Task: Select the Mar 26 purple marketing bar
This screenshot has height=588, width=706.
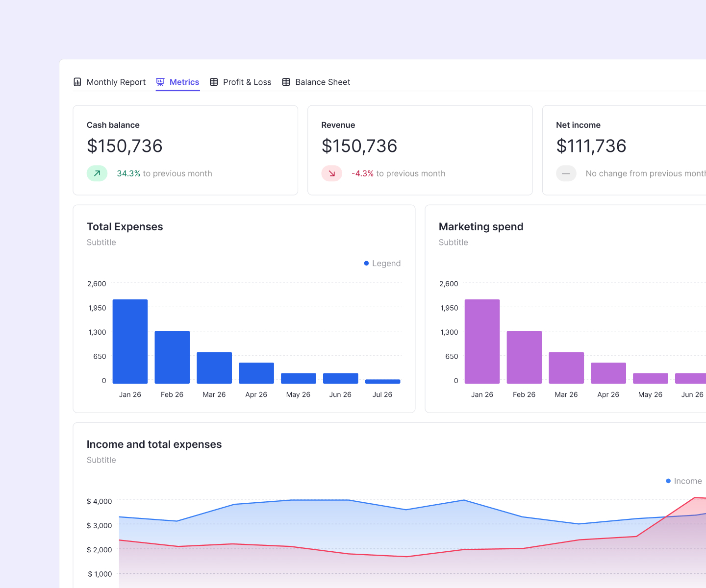Action: (x=566, y=367)
